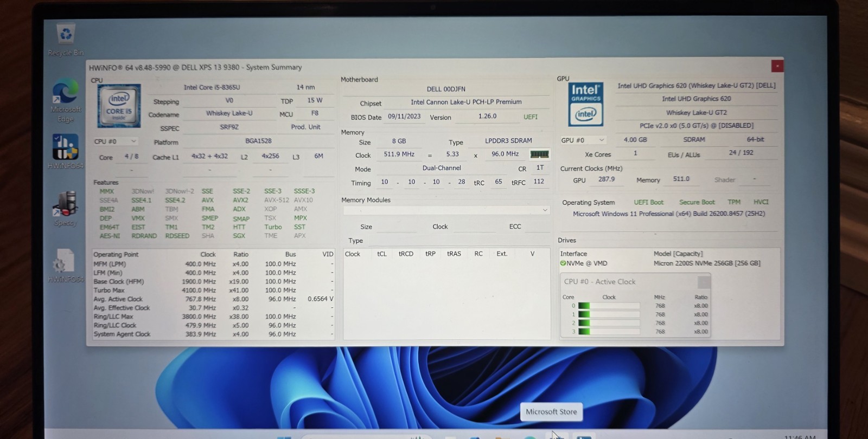The image size is (868, 439).
Task: Click the SRF9Z SSPEC value
Action: [x=229, y=127]
